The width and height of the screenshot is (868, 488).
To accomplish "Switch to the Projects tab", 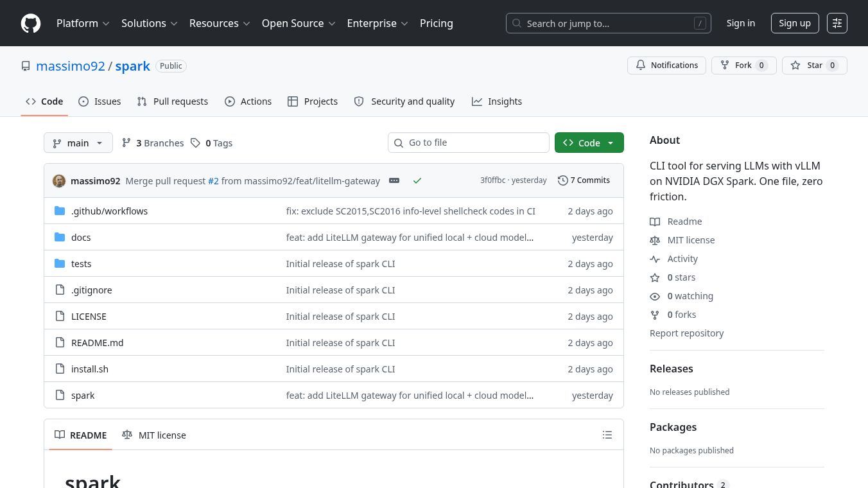I will [313, 101].
